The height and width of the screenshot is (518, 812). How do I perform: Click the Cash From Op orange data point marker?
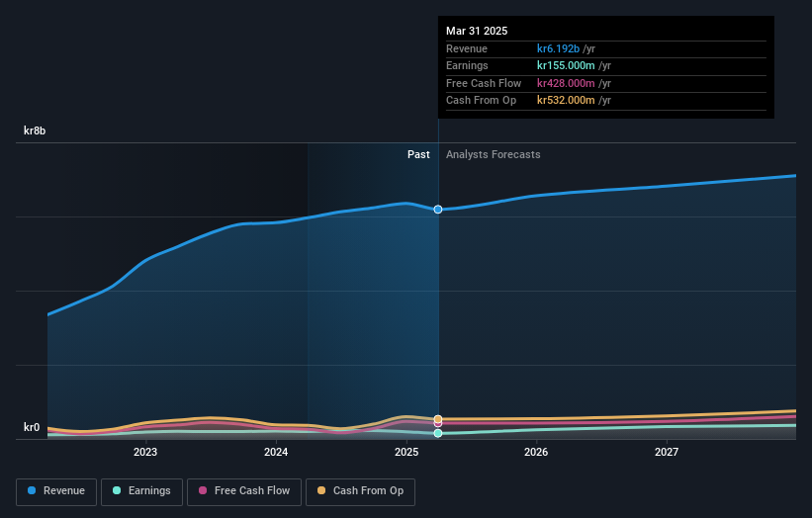coord(438,418)
